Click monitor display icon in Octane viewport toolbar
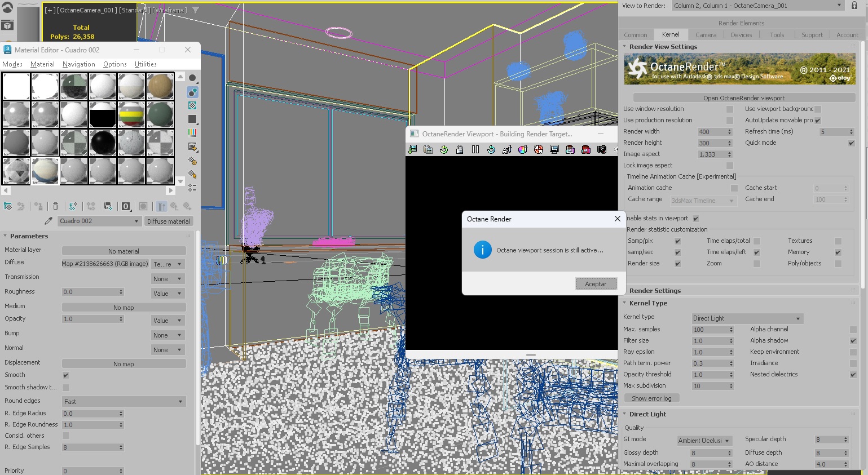868x475 pixels. [x=554, y=149]
